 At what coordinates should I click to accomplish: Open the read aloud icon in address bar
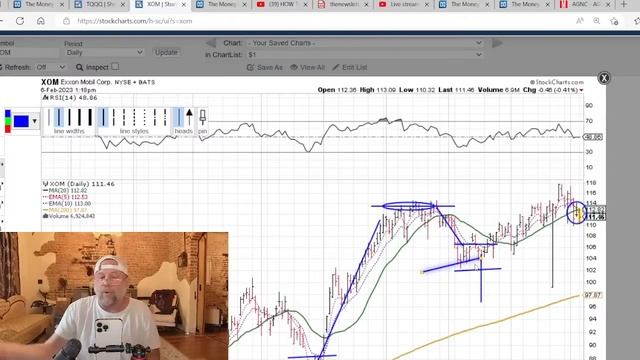(x=580, y=21)
